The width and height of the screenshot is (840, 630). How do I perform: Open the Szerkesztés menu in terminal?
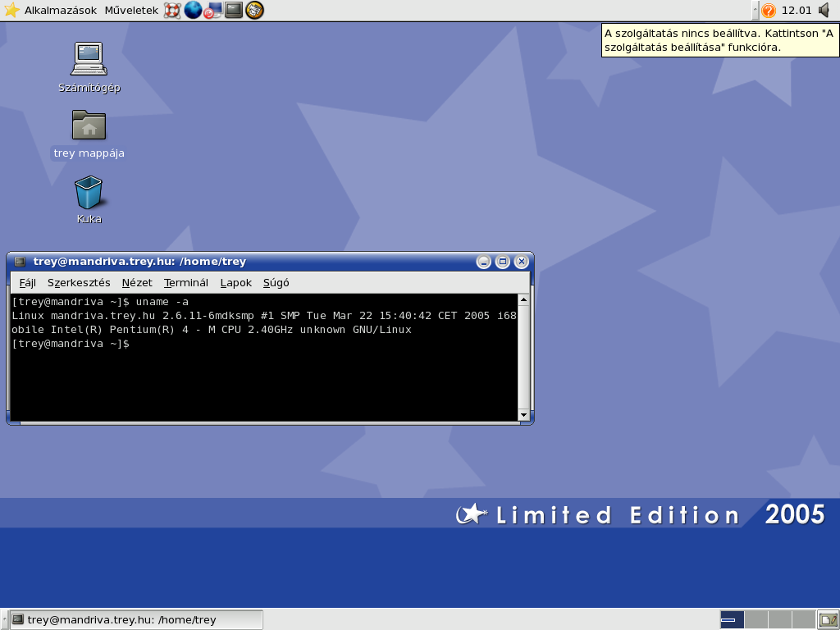click(x=79, y=283)
